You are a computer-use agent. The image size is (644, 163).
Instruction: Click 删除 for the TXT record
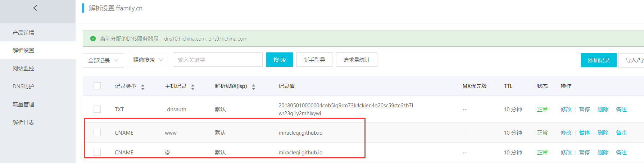point(603,110)
